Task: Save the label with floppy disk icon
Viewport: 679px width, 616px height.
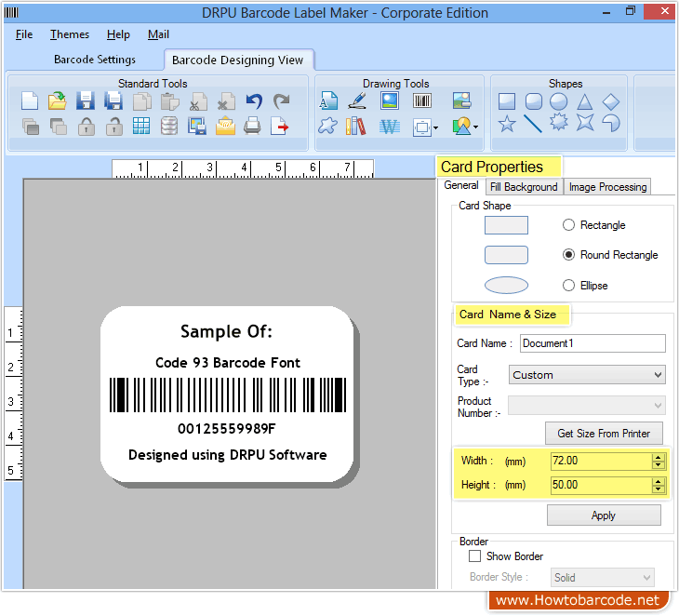Action: [86, 100]
